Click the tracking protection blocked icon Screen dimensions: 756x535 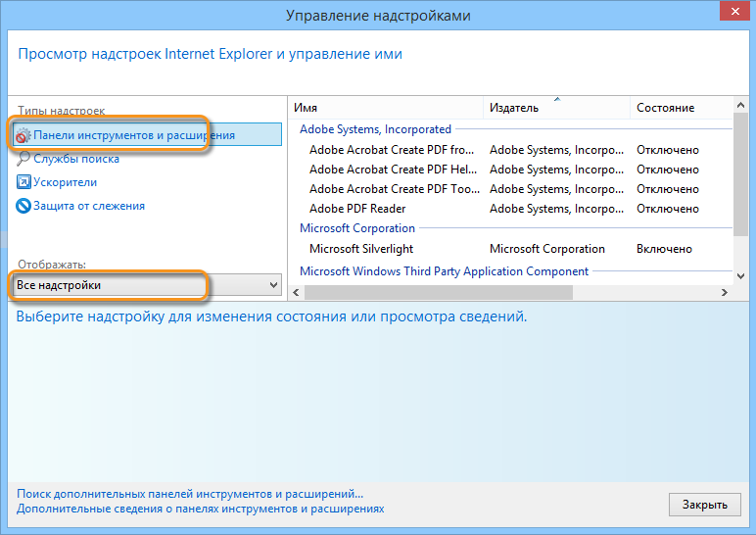(24, 206)
